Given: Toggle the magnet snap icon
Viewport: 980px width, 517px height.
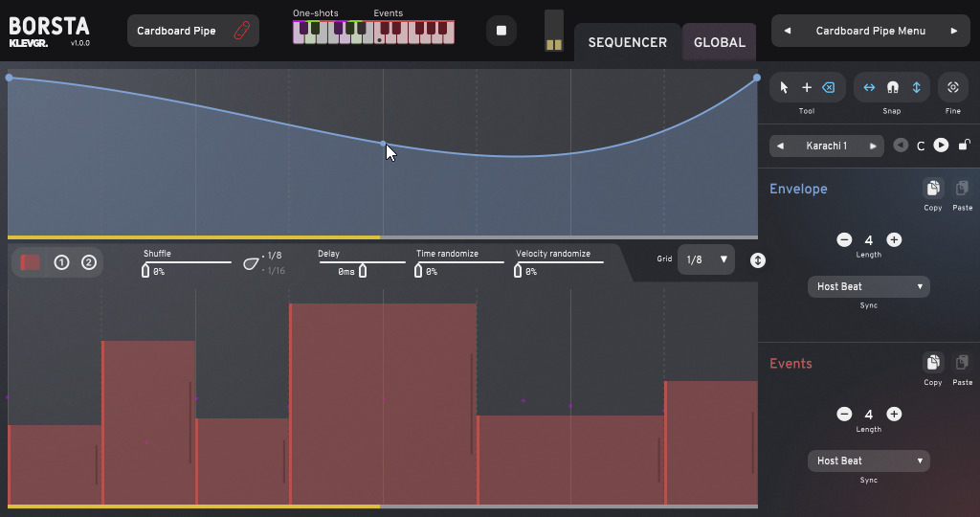Looking at the screenshot, I should point(893,87).
